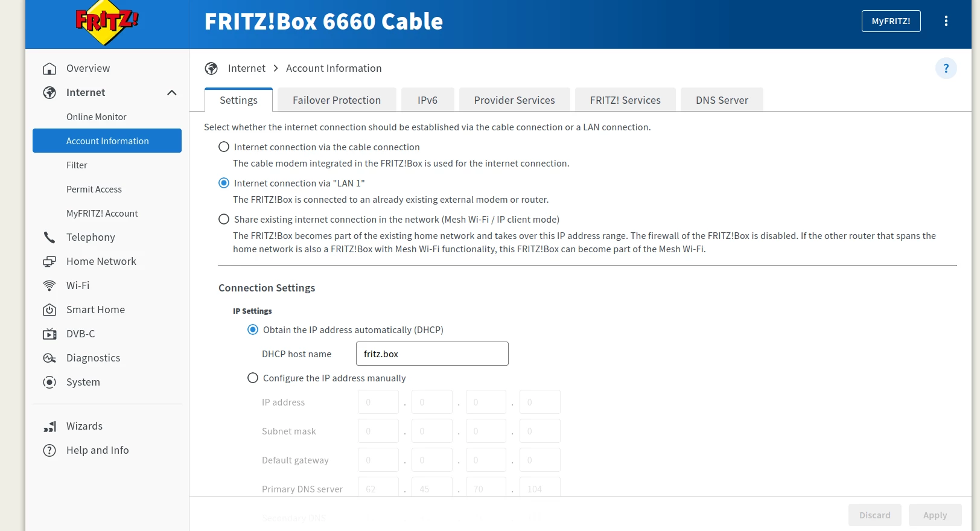
Task: Switch to the Failover Protection tab
Action: point(337,100)
